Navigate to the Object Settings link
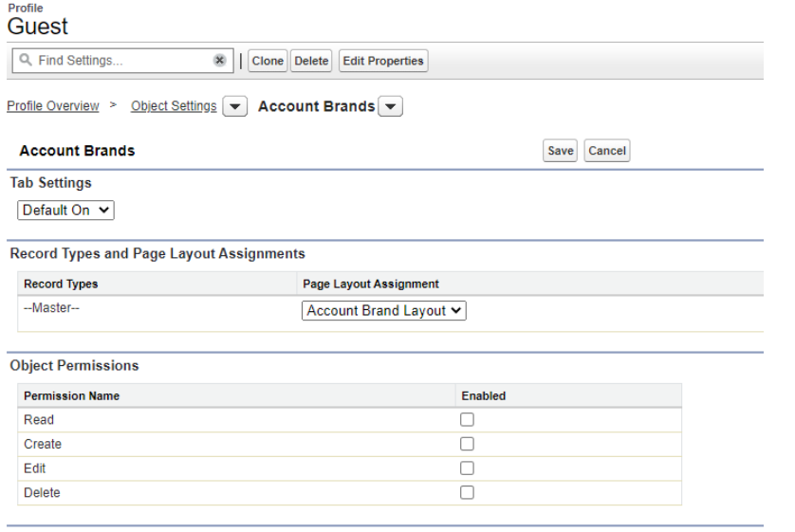Viewport: 795px width, 532px height. [x=174, y=106]
